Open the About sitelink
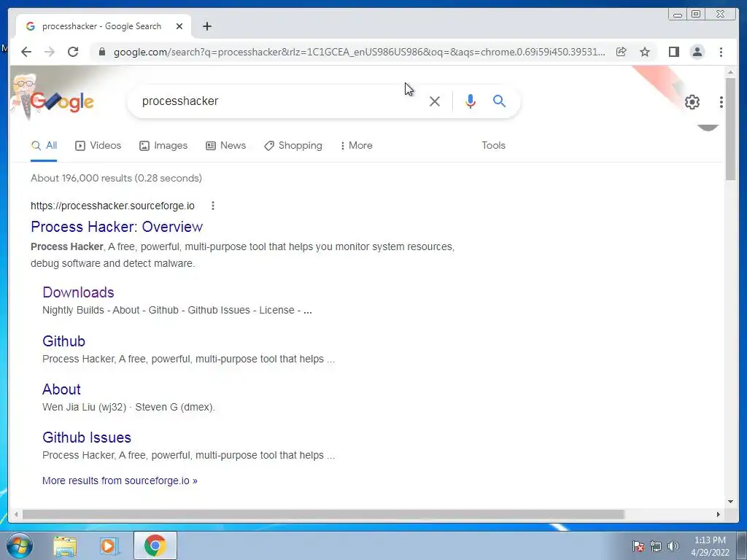Image resolution: width=747 pixels, height=560 pixels. point(61,389)
